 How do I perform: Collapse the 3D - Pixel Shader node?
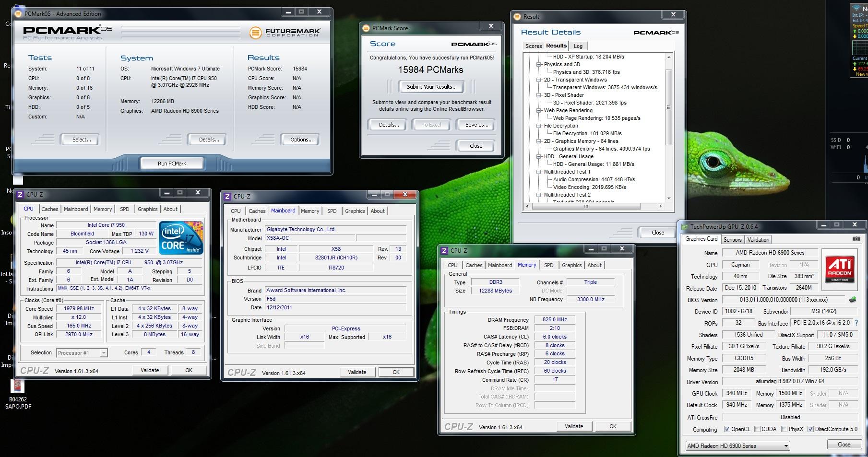(539, 95)
